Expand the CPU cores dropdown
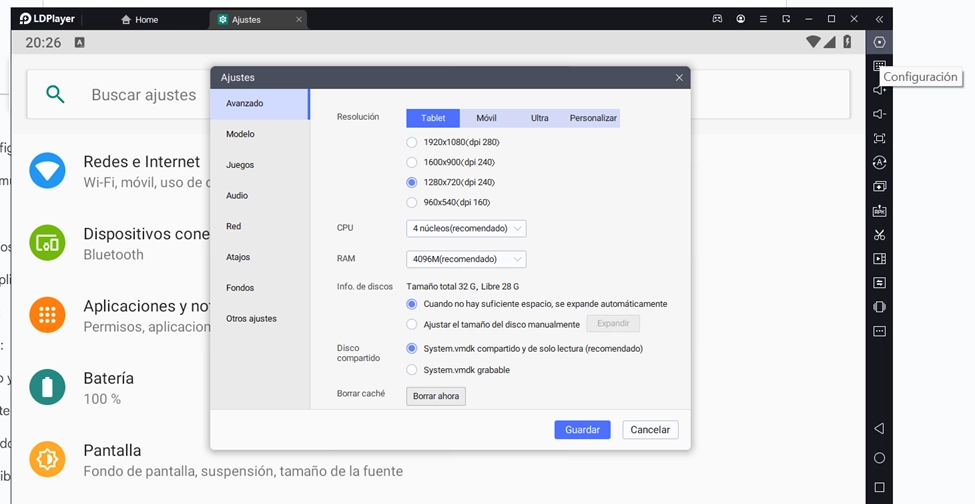Image resolution: width=975 pixels, height=504 pixels. click(467, 228)
